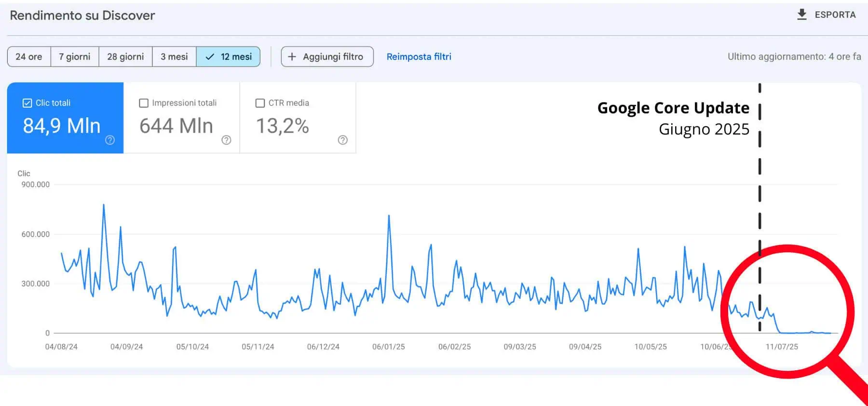Click the Rendimento su Discover heading

click(x=82, y=15)
